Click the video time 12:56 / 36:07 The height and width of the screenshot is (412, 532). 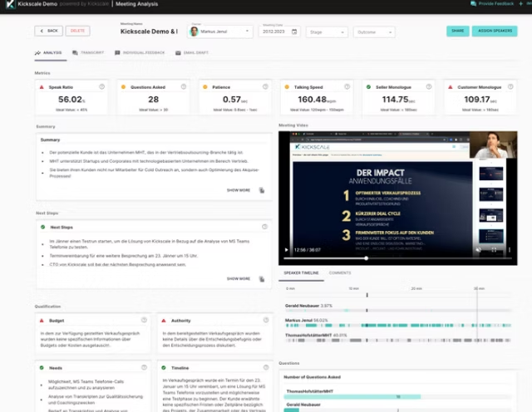[308, 250]
